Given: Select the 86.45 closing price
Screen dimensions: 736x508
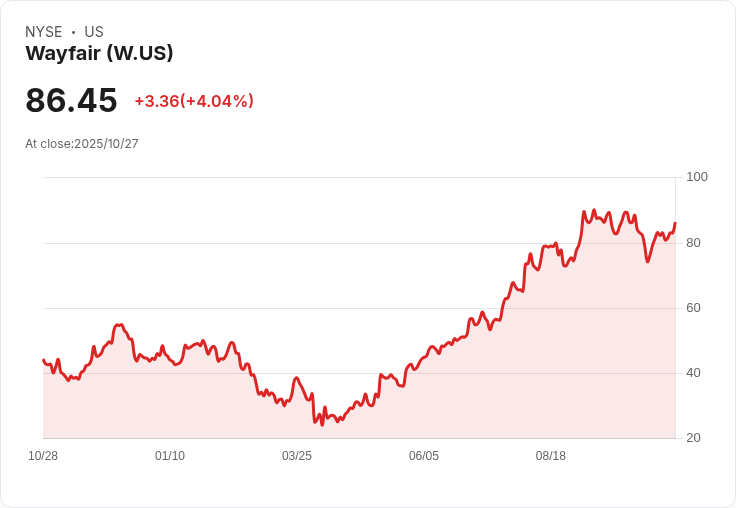Looking at the screenshot, I should click(x=71, y=100).
